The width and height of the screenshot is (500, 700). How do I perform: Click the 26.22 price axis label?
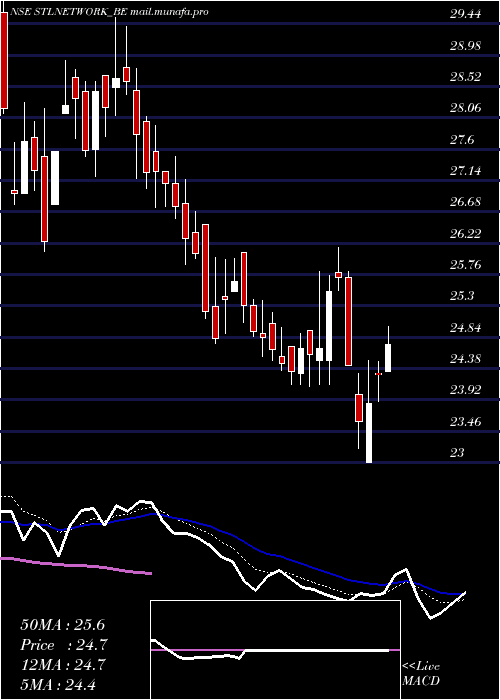pyautogui.click(x=465, y=233)
